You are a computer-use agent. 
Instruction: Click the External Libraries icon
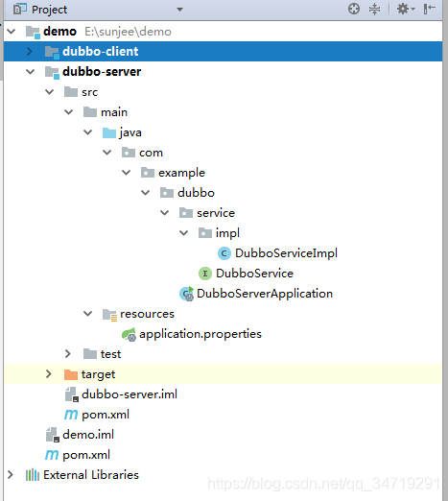[x=33, y=475]
